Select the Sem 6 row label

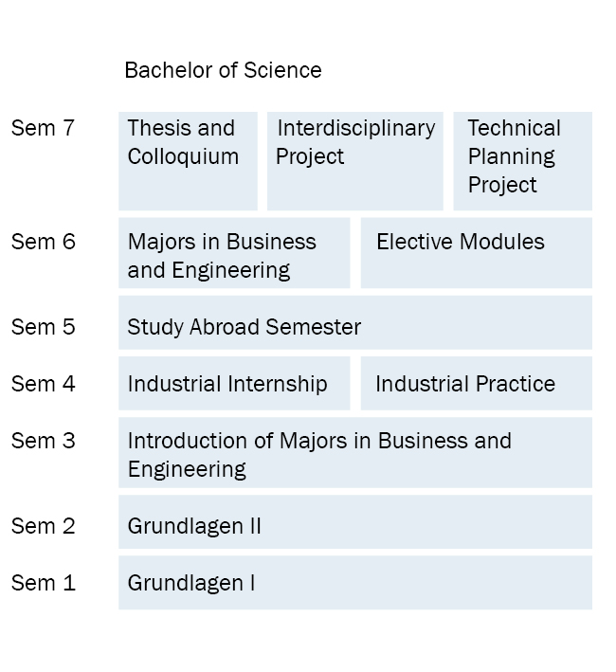click(x=43, y=242)
